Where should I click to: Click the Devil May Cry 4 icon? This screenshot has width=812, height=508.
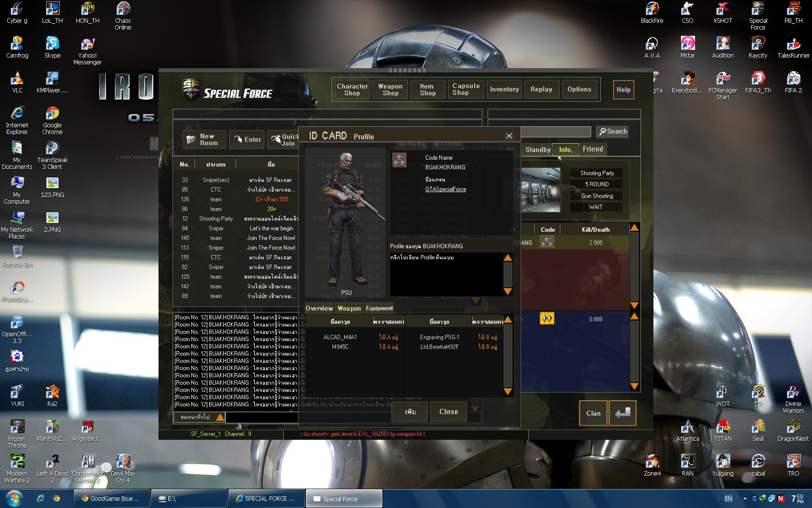click(123, 469)
